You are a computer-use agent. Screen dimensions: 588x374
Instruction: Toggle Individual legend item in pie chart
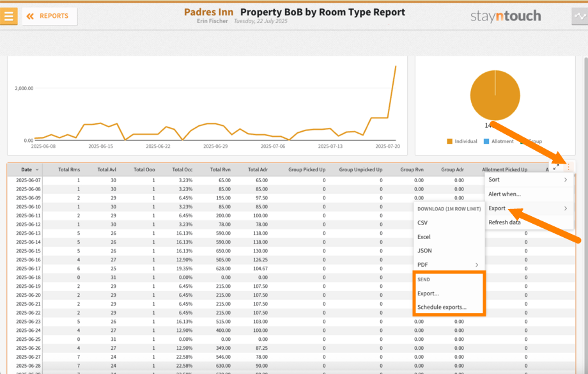point(462,141)
